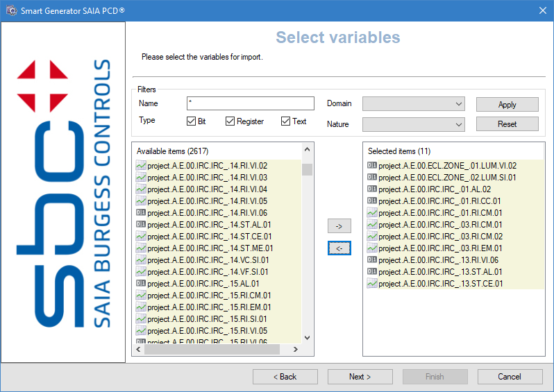Select project.A.E.00.IRC.IRC_.14.VC.SI.01 in available items
The height and width of the screenshot is (392, 554).
(208, 260)
